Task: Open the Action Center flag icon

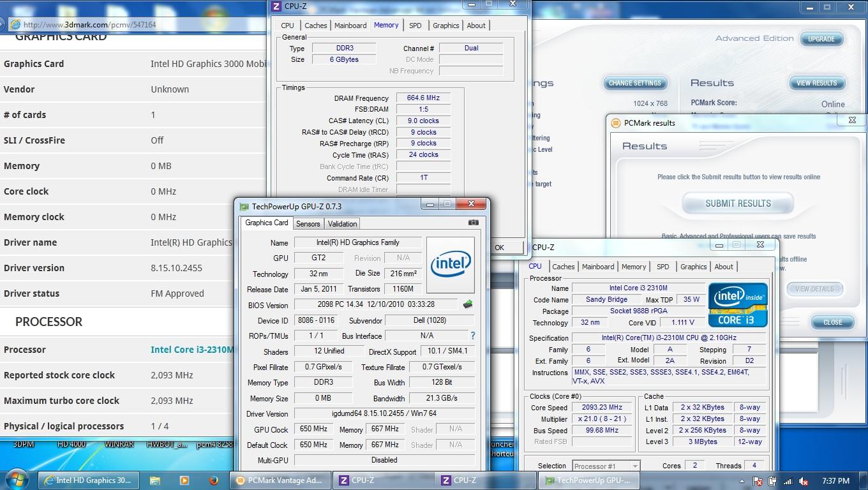Action: pos(758,481)
